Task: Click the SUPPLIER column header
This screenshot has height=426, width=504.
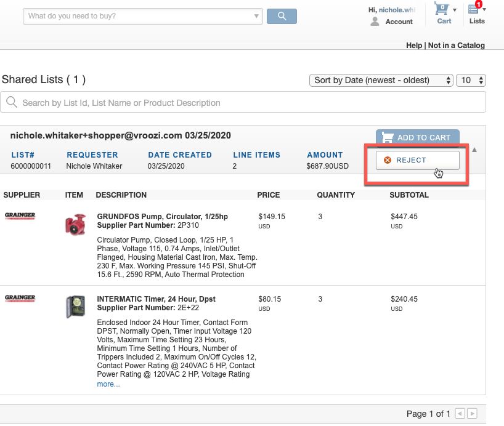Action: 22,195
